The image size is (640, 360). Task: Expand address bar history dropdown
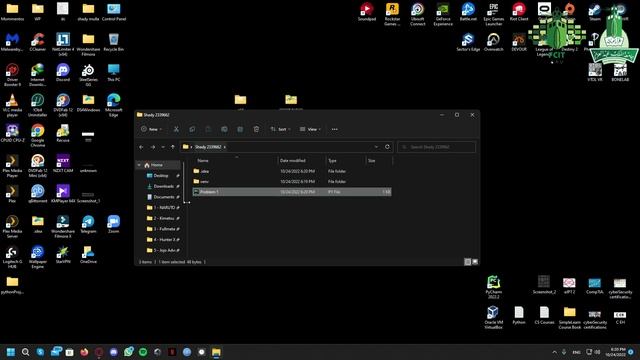pos(376,147)
